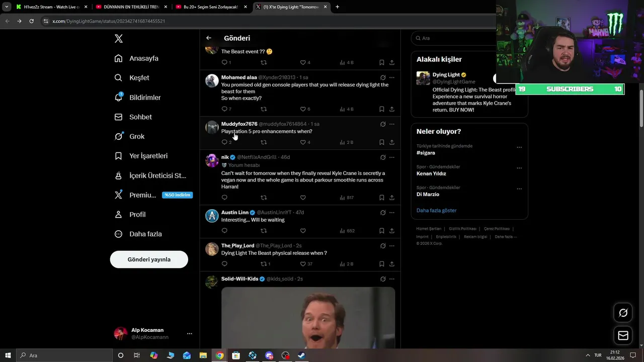Bookmark Mohamed alaa's post

pos(382,109)
